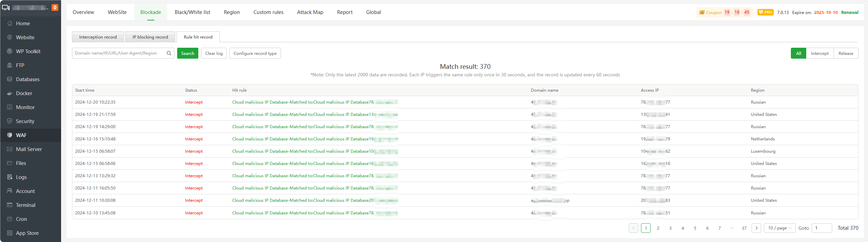Select the All filter button
Viewport: 868px width, 242px height.
click(x=798, y=53)
